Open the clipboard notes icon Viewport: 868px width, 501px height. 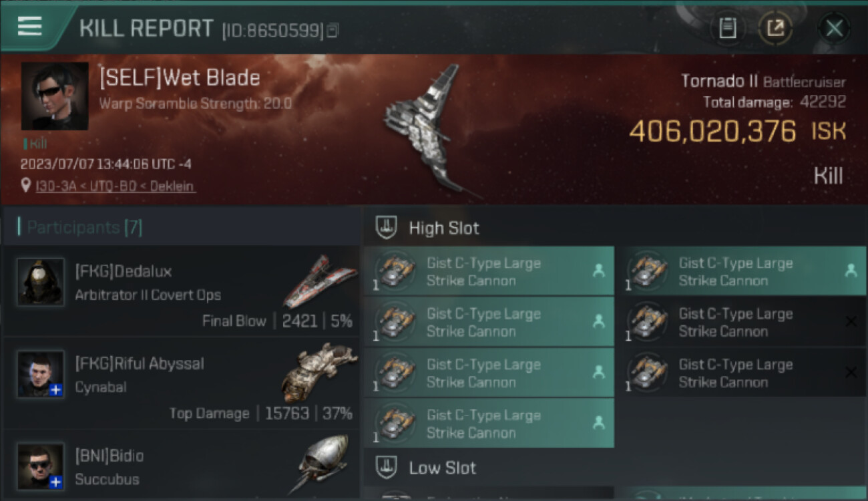(727, 28)
